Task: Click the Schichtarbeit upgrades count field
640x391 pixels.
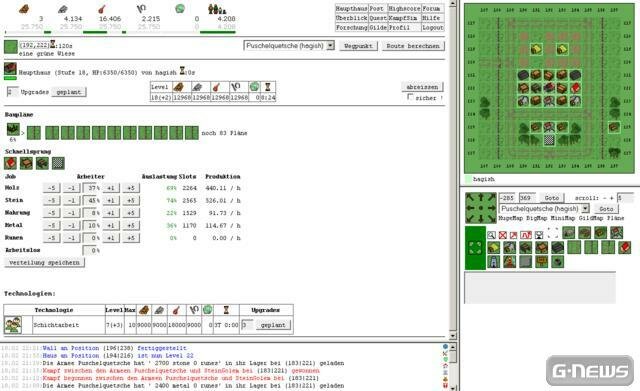Action: click(247, 325)
